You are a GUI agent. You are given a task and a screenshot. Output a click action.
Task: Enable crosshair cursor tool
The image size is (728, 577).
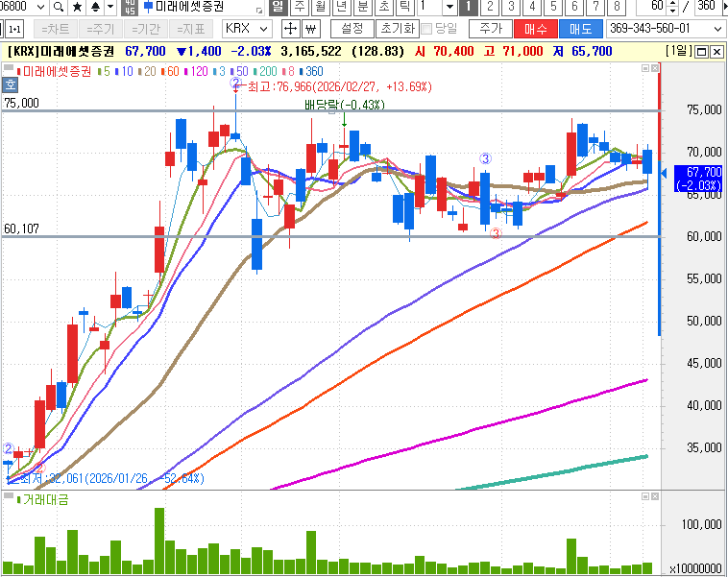(291, 29)
